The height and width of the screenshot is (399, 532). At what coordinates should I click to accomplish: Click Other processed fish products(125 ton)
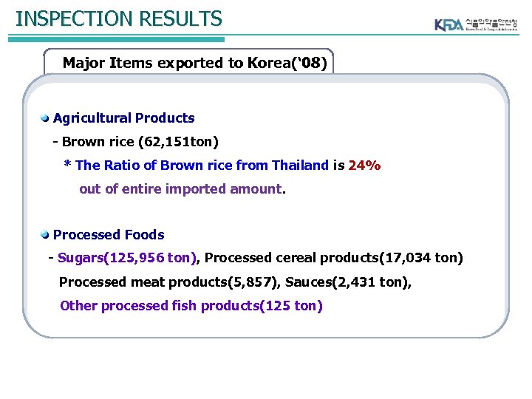pyautogui.click(x=191, y=306)
